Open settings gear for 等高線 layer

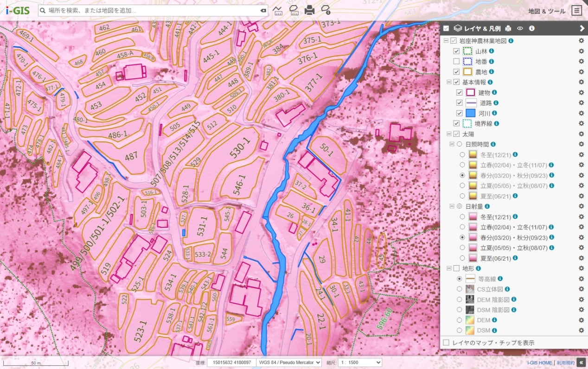pos(581,279)
